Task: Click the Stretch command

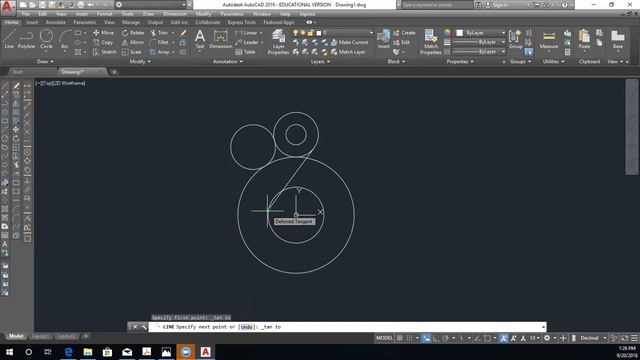Action: [104, 52]
